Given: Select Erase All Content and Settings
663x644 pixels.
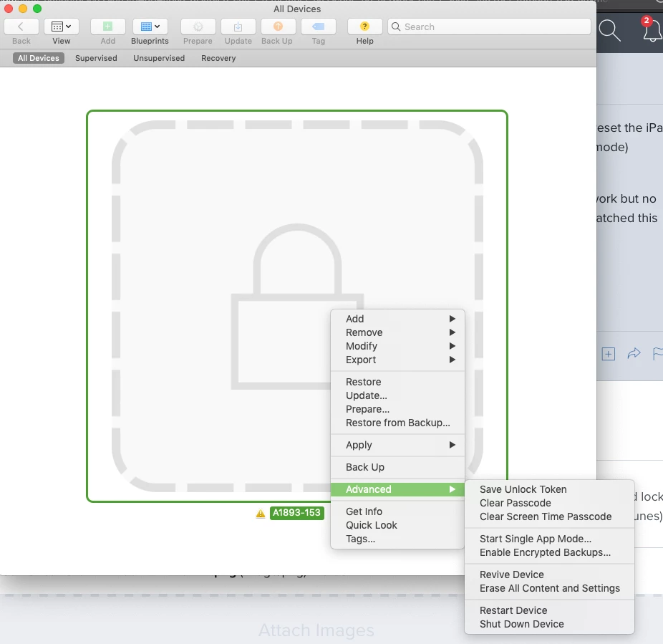Looking at the screenshot, I should pyautogui.click(x=549, y=588).
